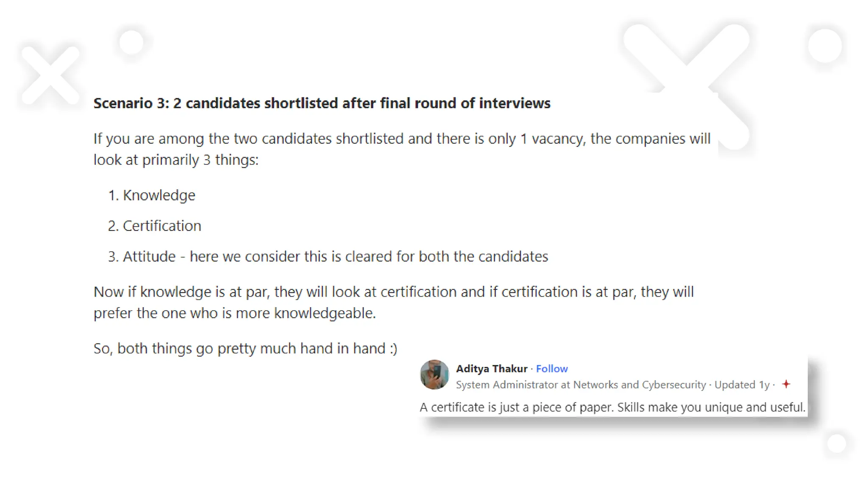Select the Certification list item
Image resolution: width=868 pixels, height=488 pixels.
[x=154, y=226]
